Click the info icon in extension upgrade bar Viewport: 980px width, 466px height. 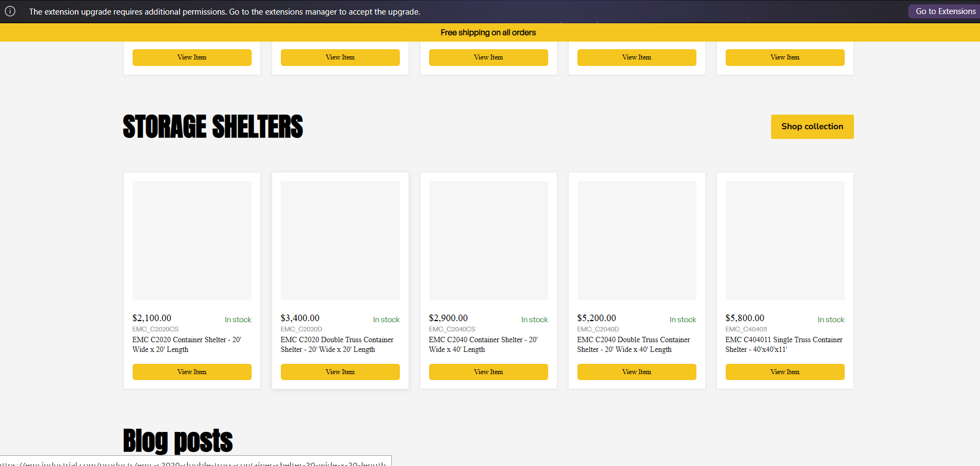point(10,11)
